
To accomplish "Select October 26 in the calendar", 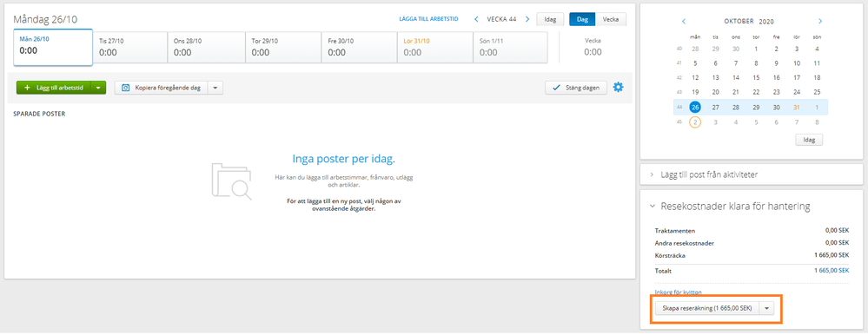I will point(695,108).
